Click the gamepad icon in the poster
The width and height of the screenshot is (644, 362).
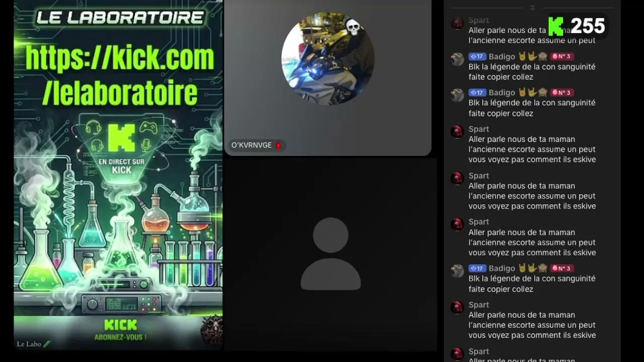tap(148, 128)
